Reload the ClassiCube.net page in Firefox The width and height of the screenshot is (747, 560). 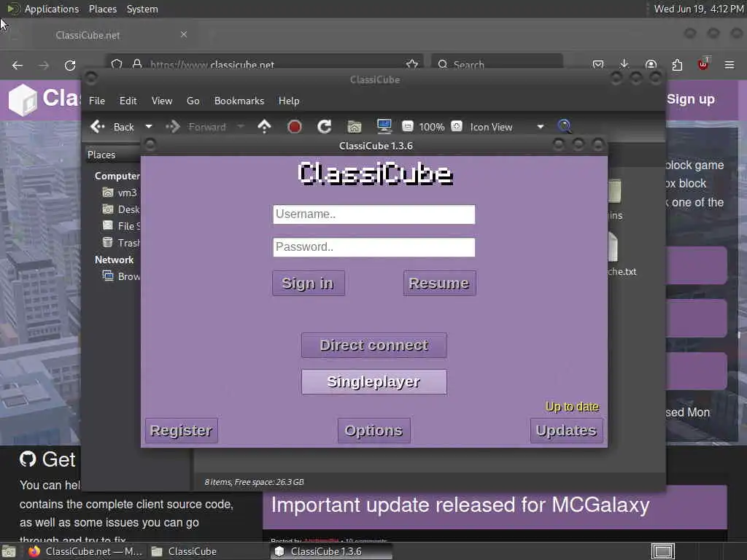click(70, 65)
